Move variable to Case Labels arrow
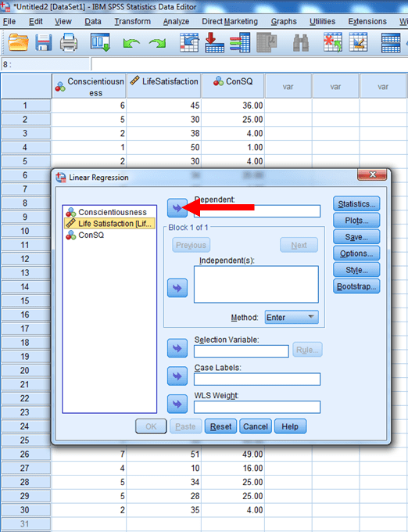The image size is (408, 532). (177, 376)
